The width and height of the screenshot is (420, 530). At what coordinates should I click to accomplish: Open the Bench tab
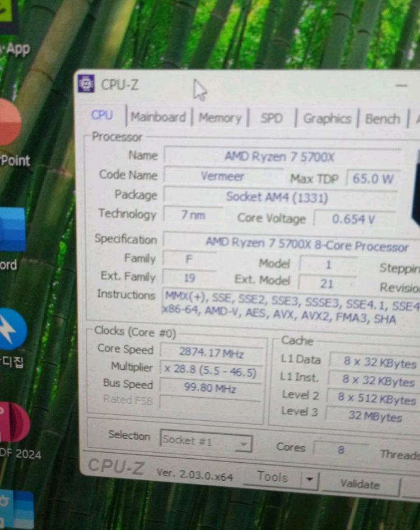383,119
